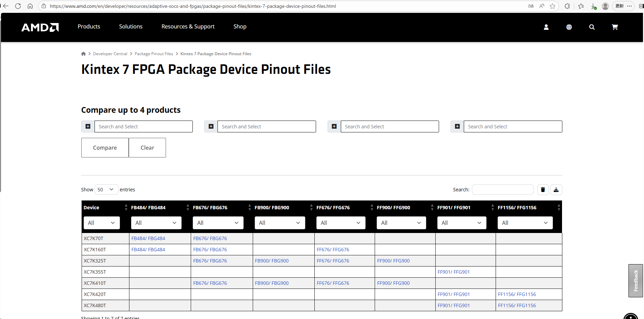
Task: Open the Products menu
Action: 89,26
